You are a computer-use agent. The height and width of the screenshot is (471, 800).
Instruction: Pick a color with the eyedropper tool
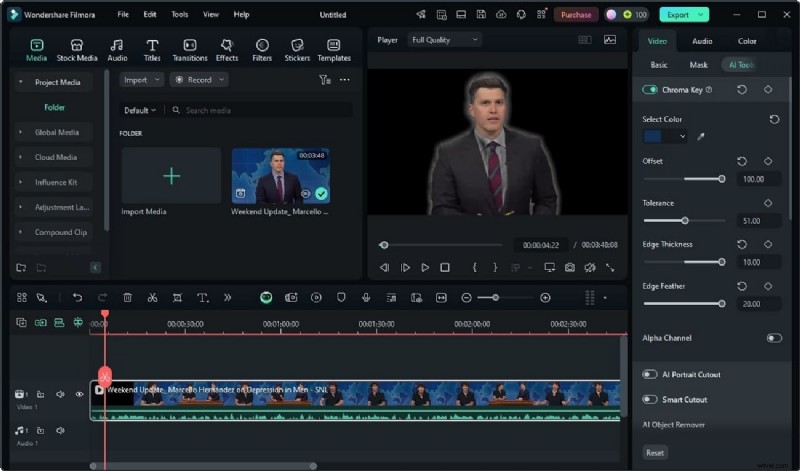click(x=701, y=136)
